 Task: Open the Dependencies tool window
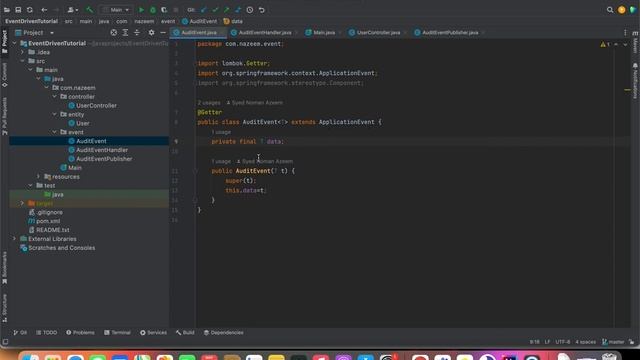[223, 333]
